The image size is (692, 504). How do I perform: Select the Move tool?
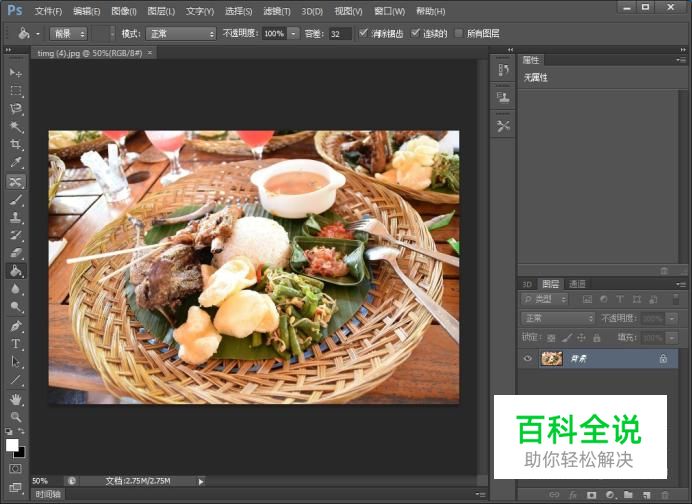pyautogui.click(x=16, y=73)
